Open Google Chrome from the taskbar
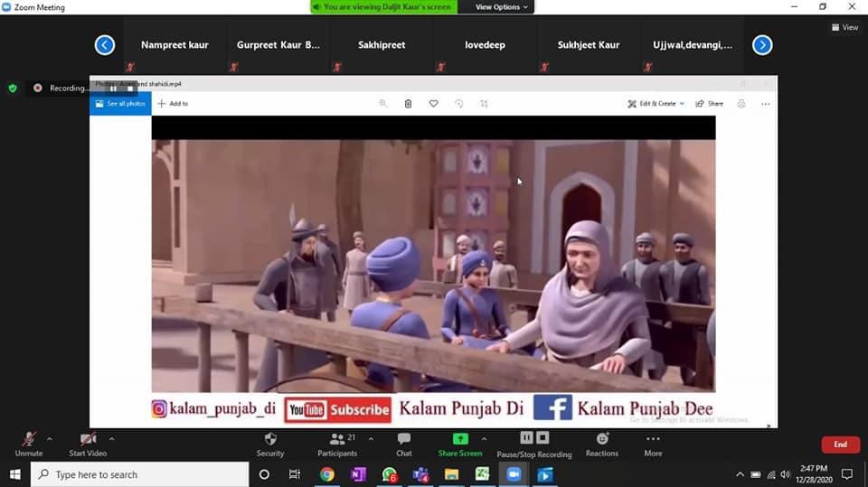Image resolution: width=868 pixels, height=487 pixels. point(326,474)
